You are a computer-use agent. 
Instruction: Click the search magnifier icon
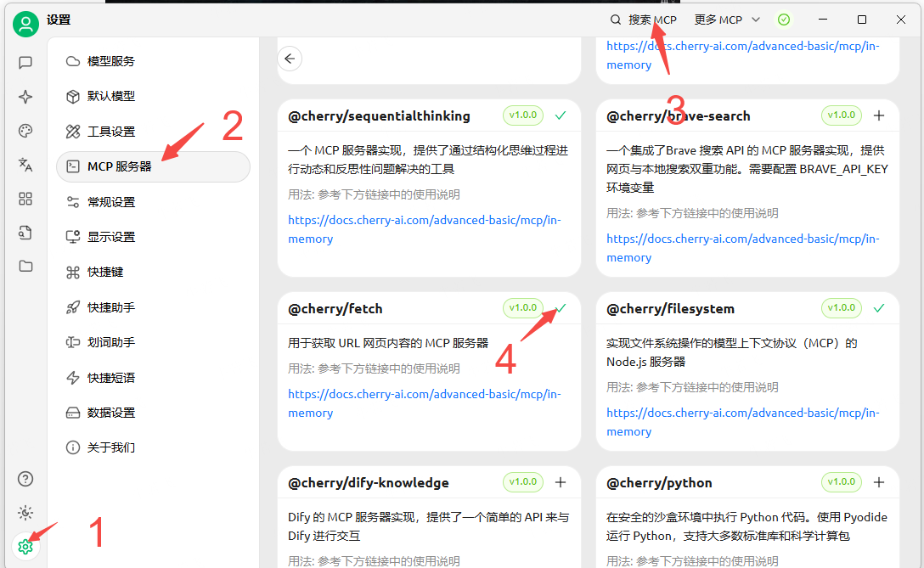(x=616, y=20)
